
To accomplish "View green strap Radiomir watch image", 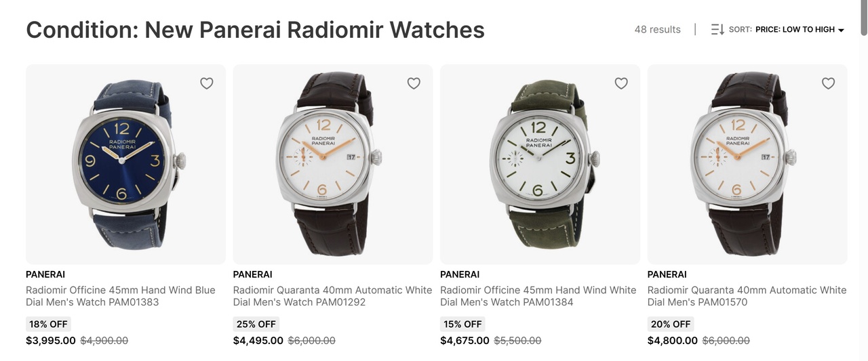I will pyautogui.click(x=540, y=165).
